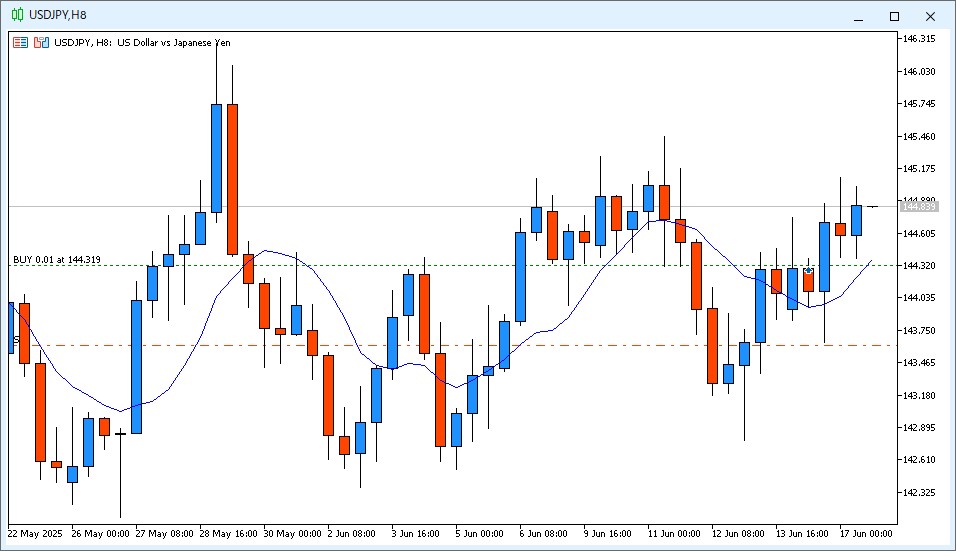Click the 145.460 price scale label
This screenshot has height=551, width=956.
coord(919,136)
